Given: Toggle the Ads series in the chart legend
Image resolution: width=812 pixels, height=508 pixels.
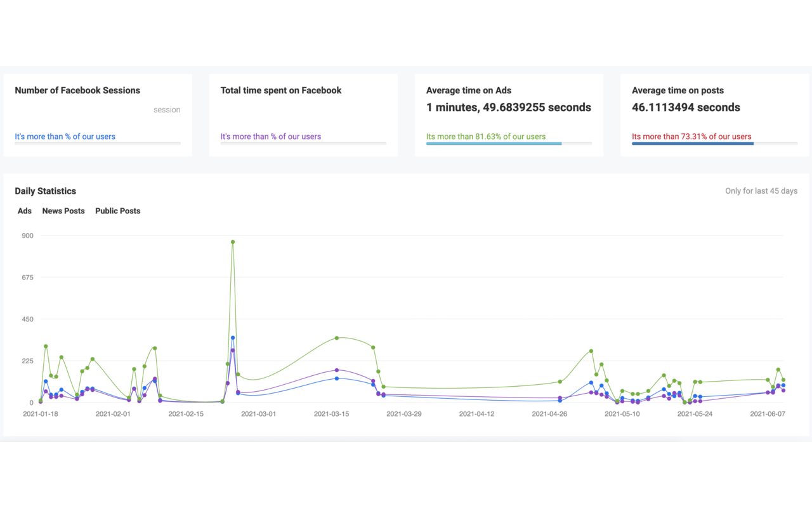Looking at the screenshot, I should click(x=25, y=211).
